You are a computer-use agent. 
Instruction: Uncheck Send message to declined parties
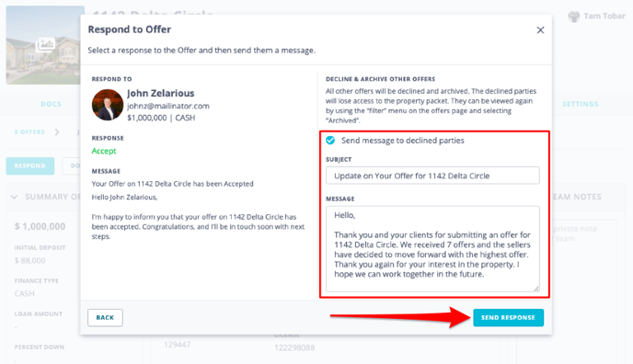pyautogui.click(x=330, y=141)
